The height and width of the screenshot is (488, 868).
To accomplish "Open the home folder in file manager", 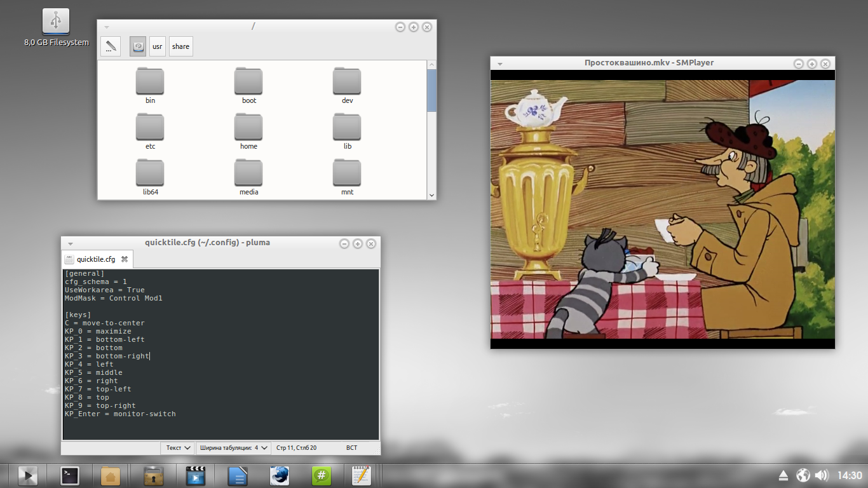I will click(x=249, y=132).
